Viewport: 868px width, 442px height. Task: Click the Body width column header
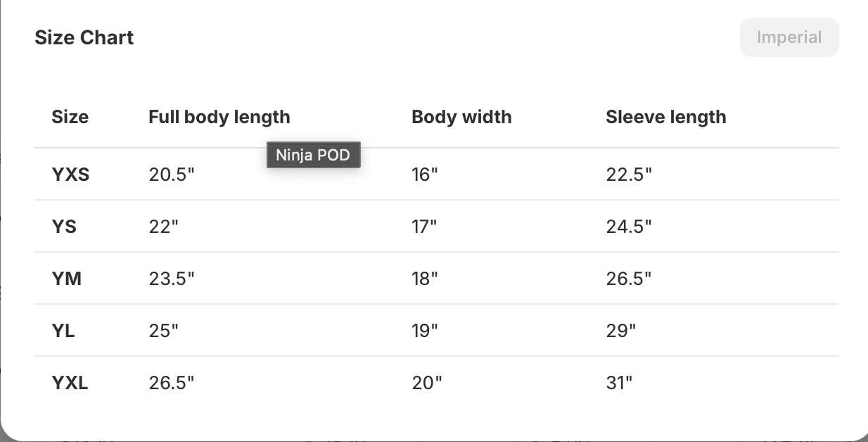pyautogui.click(x=461, y=117)
